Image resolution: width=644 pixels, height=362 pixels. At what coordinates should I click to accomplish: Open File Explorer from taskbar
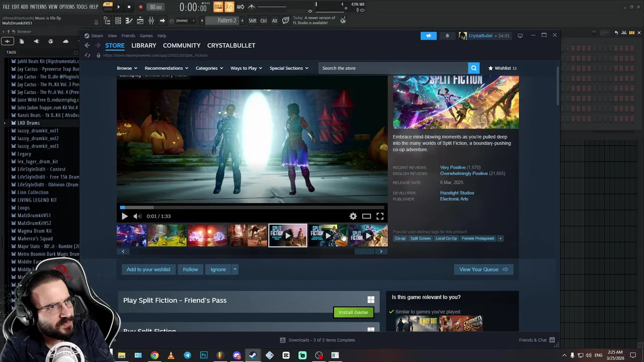click(121, 355)
